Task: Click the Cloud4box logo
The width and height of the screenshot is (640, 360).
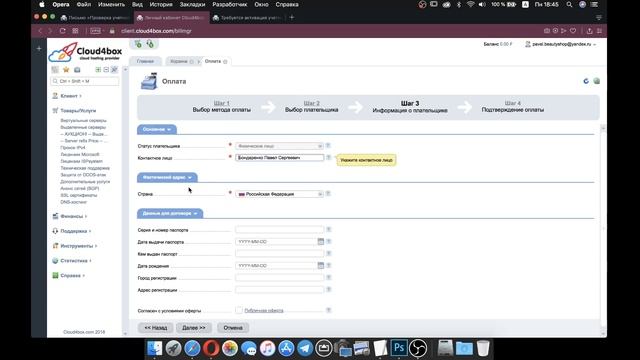Action: (85, 52)
